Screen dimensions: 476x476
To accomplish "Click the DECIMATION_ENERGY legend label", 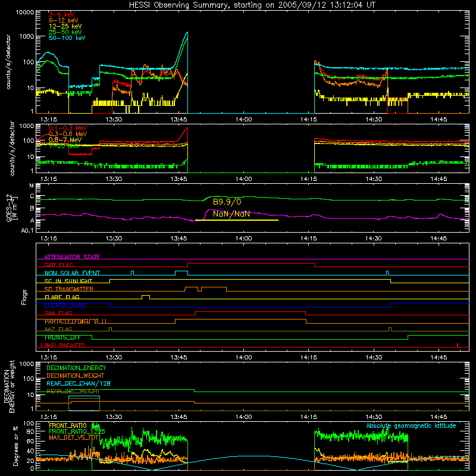I will (x=76, y=368).
